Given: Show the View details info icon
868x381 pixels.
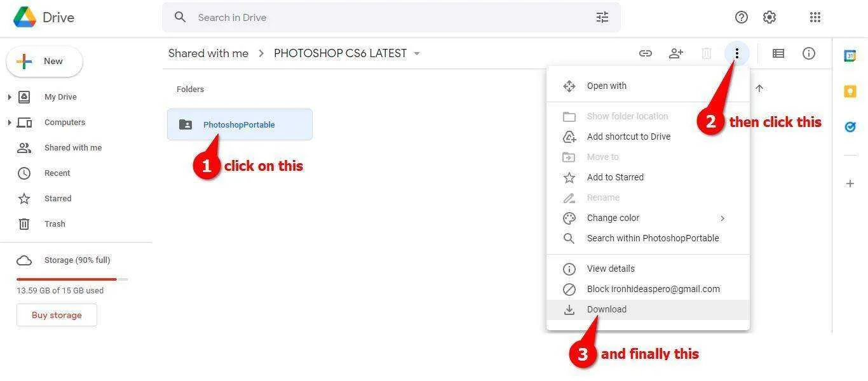Looking at the screenshot, I should [x=809, y=53].
